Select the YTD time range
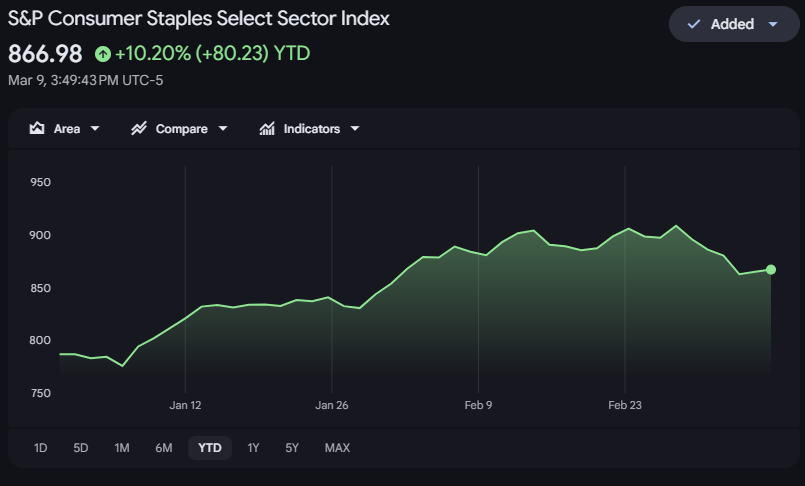Image resolution: width=805 pixels, height=486 pixels. [x=210, y=448]
